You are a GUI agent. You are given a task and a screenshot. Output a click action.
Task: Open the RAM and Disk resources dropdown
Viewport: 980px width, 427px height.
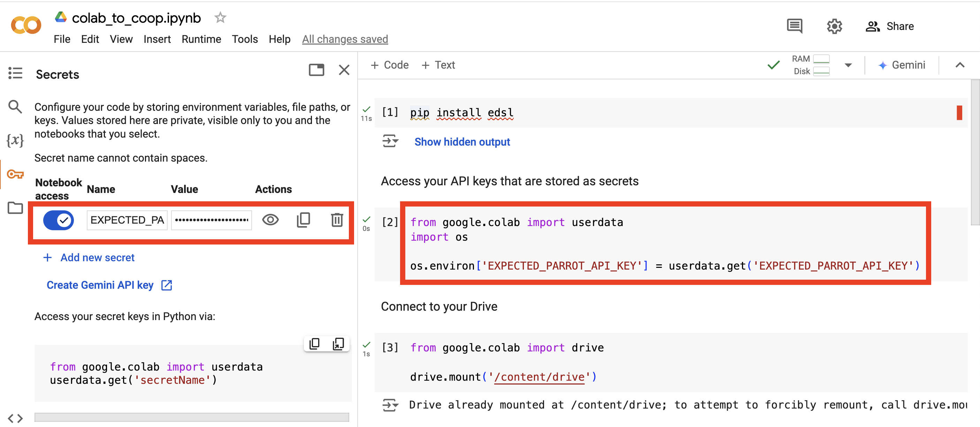(849, 65)
